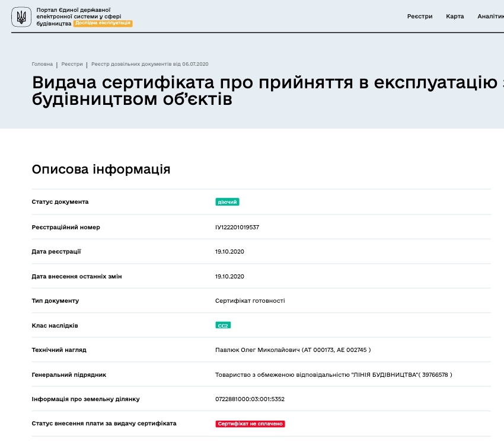Image resolution: width=504 pixels, height=442 pixels.
Task: Click the red 'Сертифікат не сплачено' badge
Action: pyautogui.click(x=250, y=424)
